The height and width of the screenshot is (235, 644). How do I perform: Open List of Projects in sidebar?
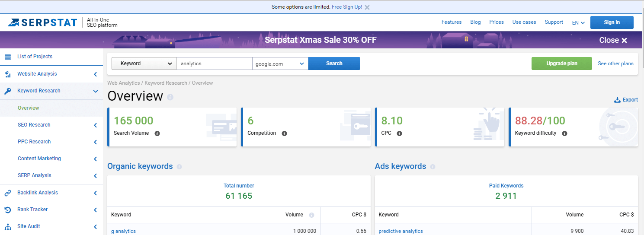(35, 57)
